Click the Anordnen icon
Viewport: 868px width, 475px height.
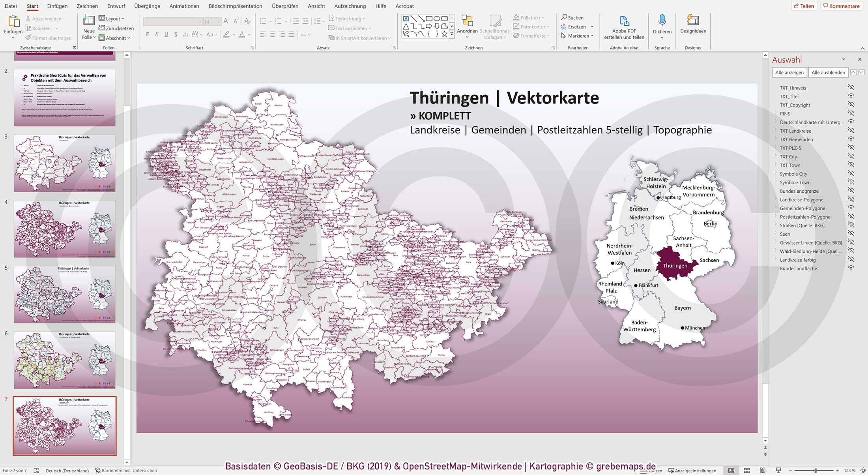tap(467, 21)
